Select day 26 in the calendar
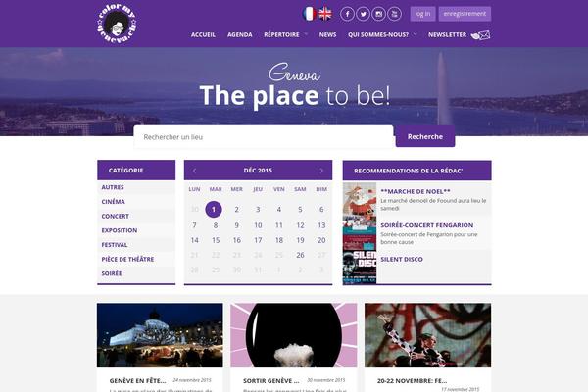 pos(300,255)
